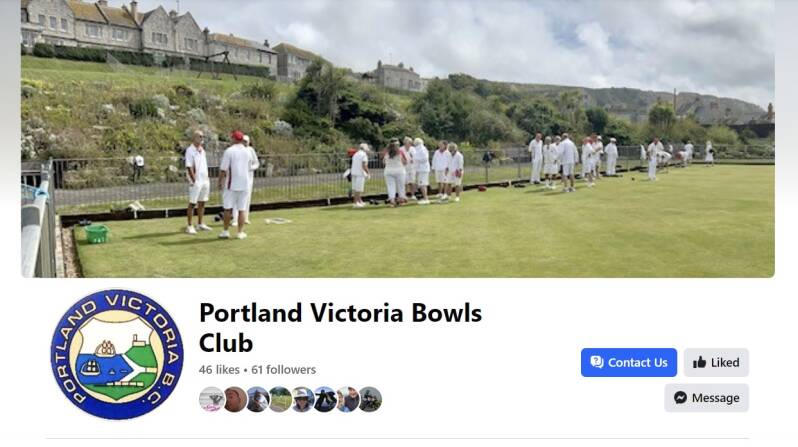Open the sixth follower avatar with dark silhouette
798x447 pixels.
[325, 399]
